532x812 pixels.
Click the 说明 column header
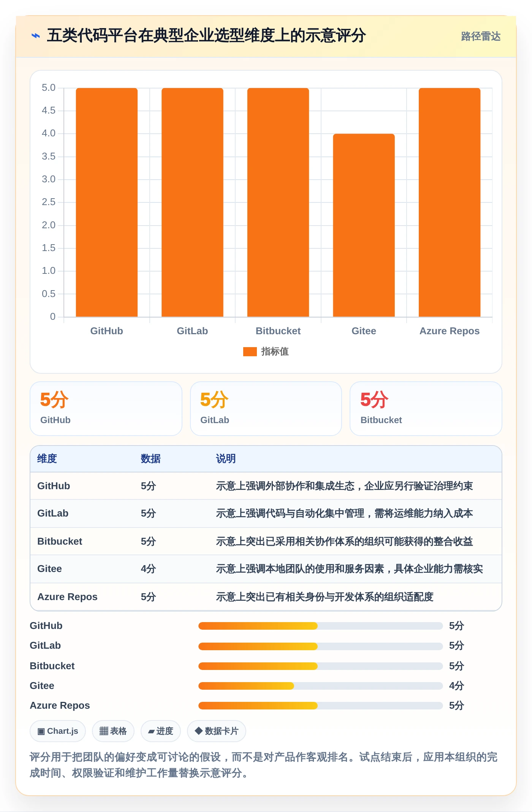[226, 459]
